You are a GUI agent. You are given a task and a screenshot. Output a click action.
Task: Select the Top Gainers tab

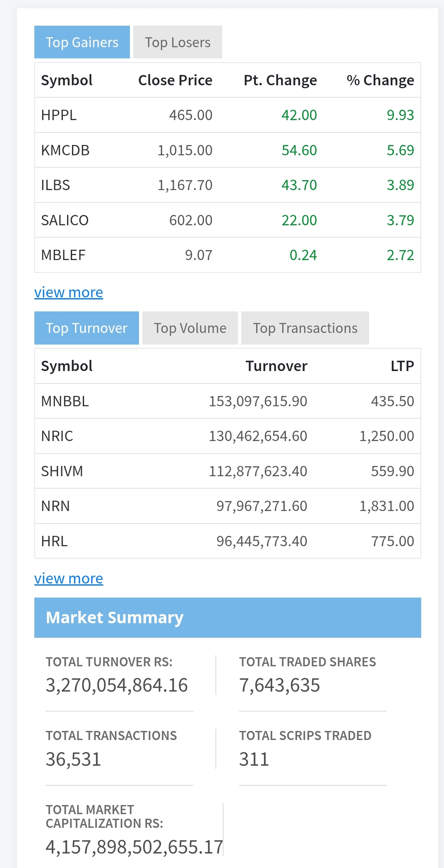tap(82, 42)
